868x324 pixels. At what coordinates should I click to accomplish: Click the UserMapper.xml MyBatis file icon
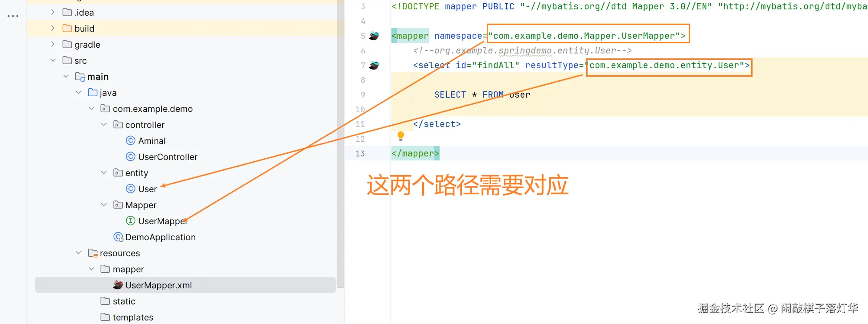(118, 285)
